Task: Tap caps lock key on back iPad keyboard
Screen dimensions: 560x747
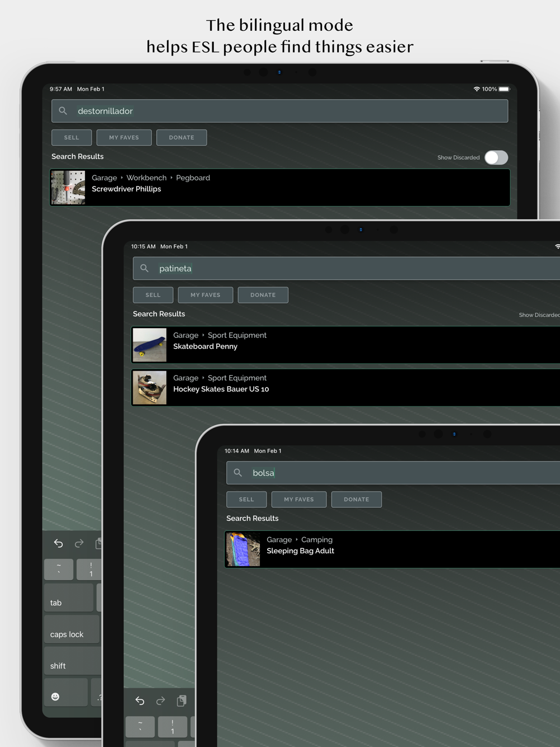Action: tap(72, 629)
